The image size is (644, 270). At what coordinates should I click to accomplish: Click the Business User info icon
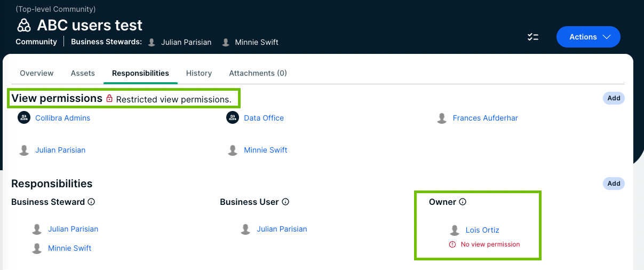coord(285,202)
